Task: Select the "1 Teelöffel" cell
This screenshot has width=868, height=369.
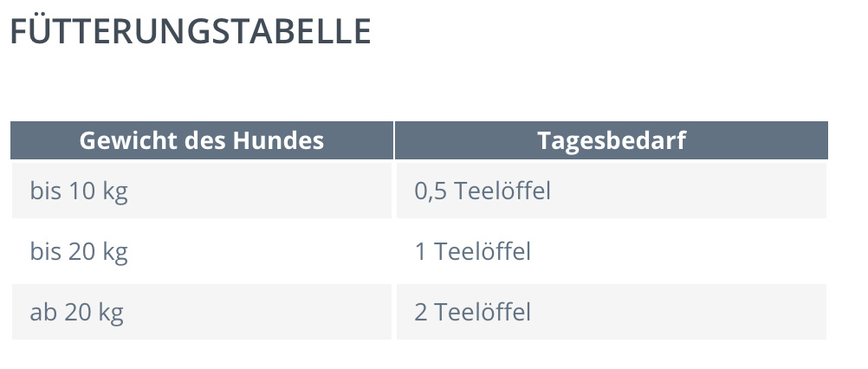Action: click(x=611, y=251)
